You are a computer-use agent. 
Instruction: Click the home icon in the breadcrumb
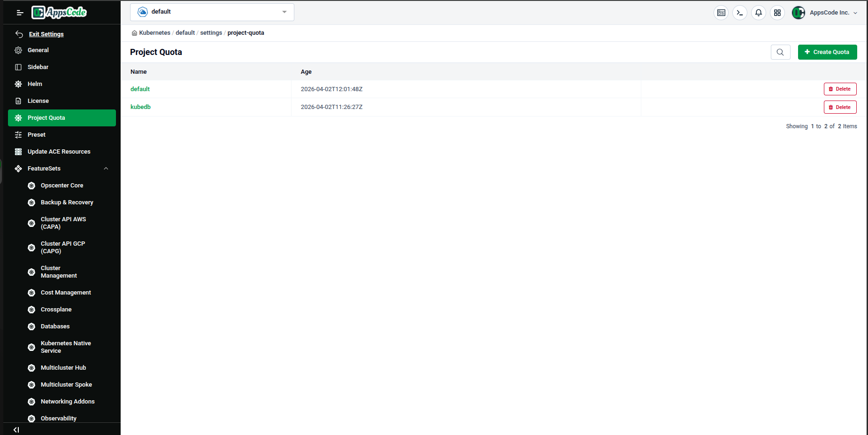134,32
